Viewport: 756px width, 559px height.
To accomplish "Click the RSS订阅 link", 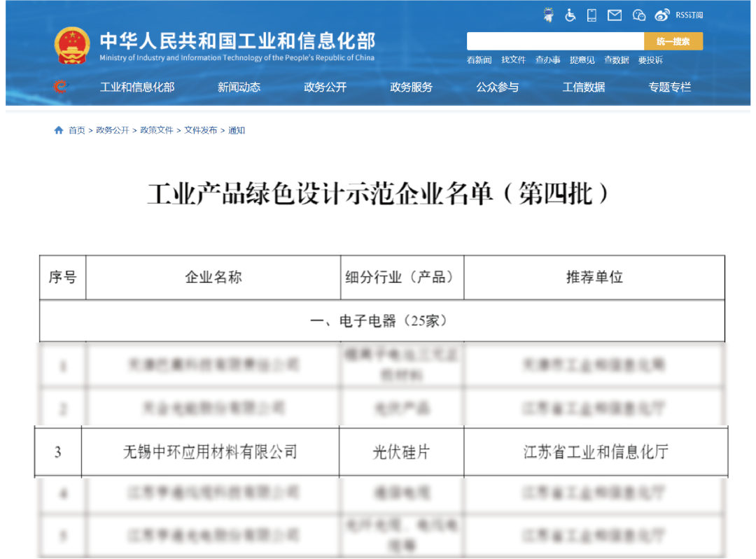I will [689, 15].
